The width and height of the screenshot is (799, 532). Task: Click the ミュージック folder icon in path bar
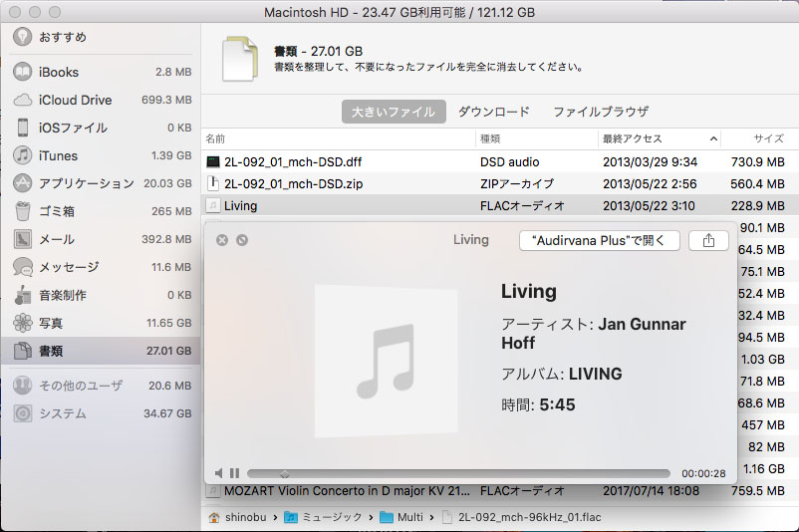[291, 517]
